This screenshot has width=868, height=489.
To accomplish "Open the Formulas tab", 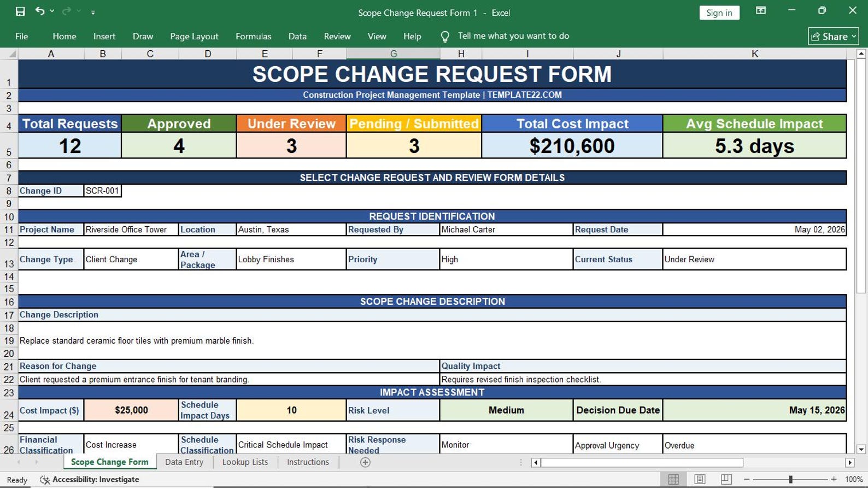I will pyautogui.click(x=253, y=36).
